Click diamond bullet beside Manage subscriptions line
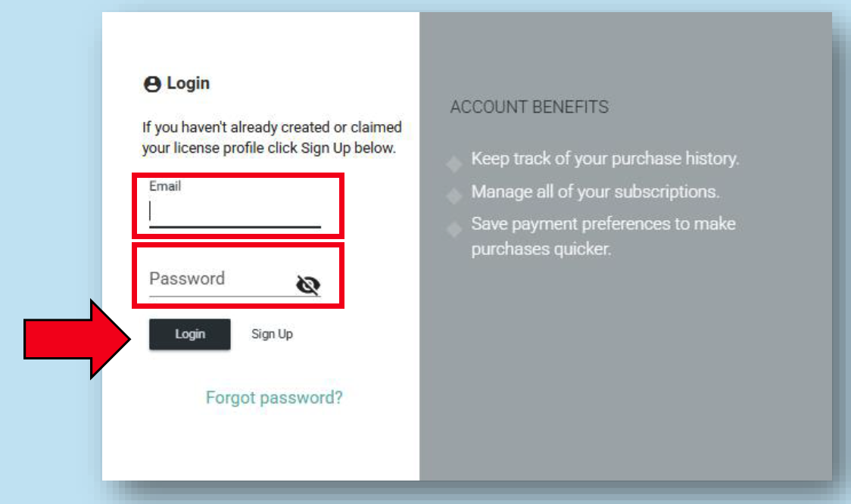This screenshot has height=504, width=851. [x=454, y=196]
